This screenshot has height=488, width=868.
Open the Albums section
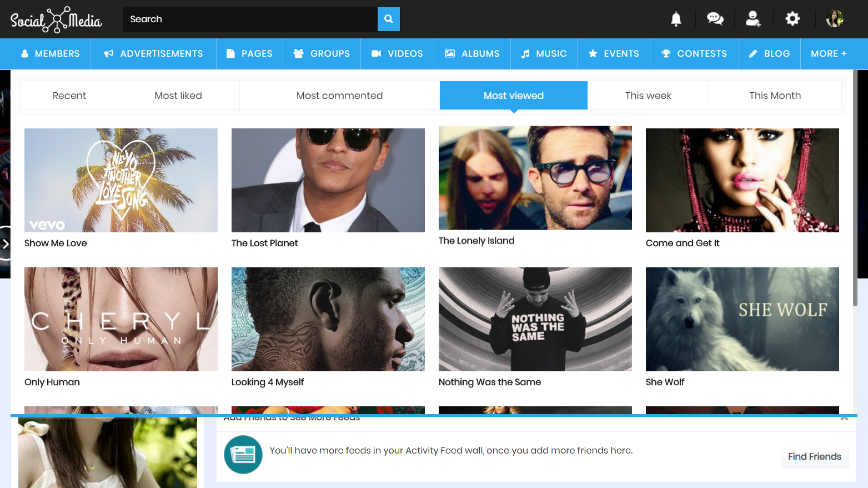[472, 53]
